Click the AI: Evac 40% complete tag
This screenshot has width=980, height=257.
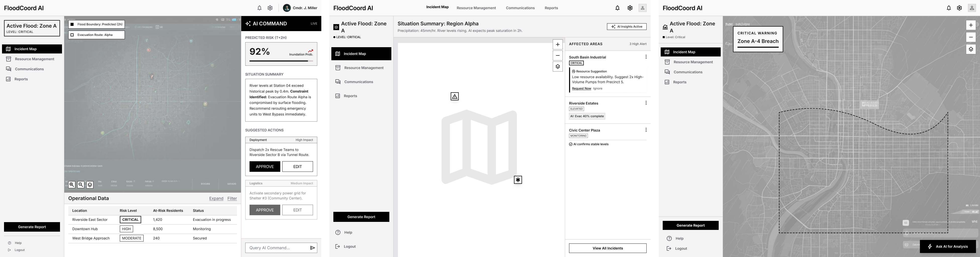[587, 116]
